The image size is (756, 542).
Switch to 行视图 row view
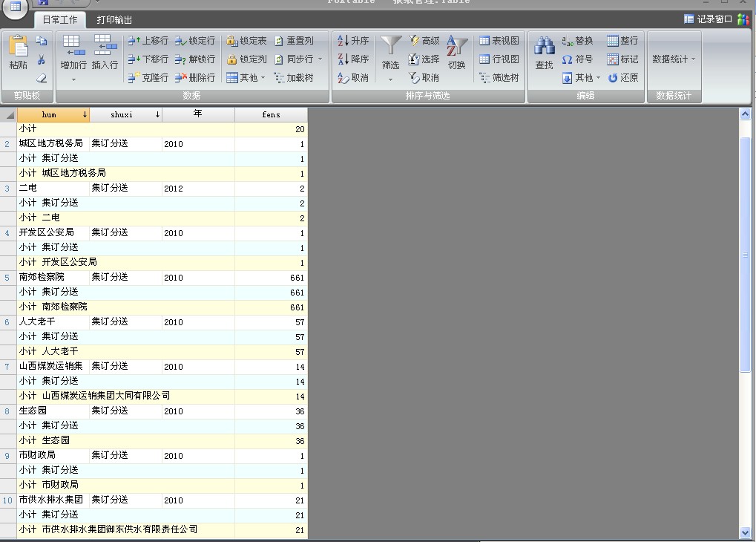click(499, 59)
